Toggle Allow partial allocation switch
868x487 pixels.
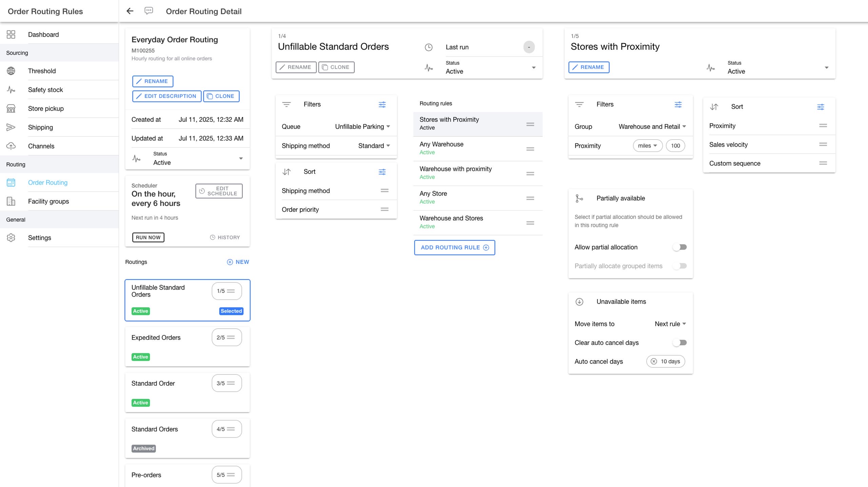680,247
